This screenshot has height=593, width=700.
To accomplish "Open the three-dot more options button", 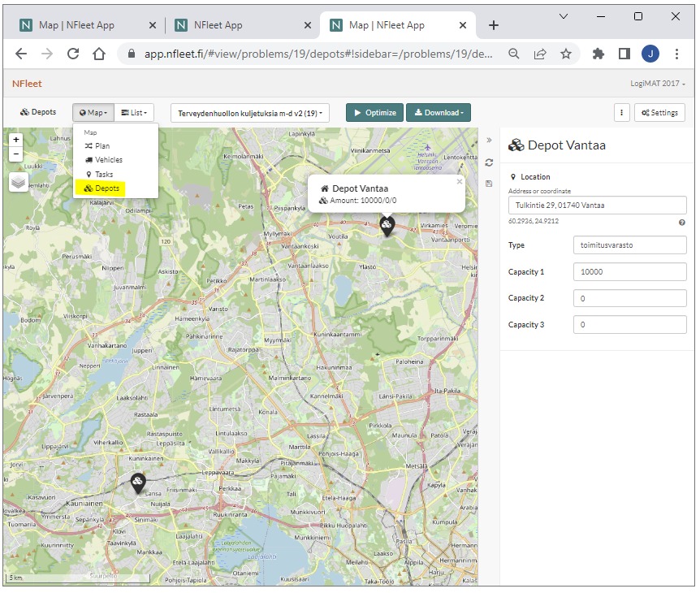I will click(621, 113).
